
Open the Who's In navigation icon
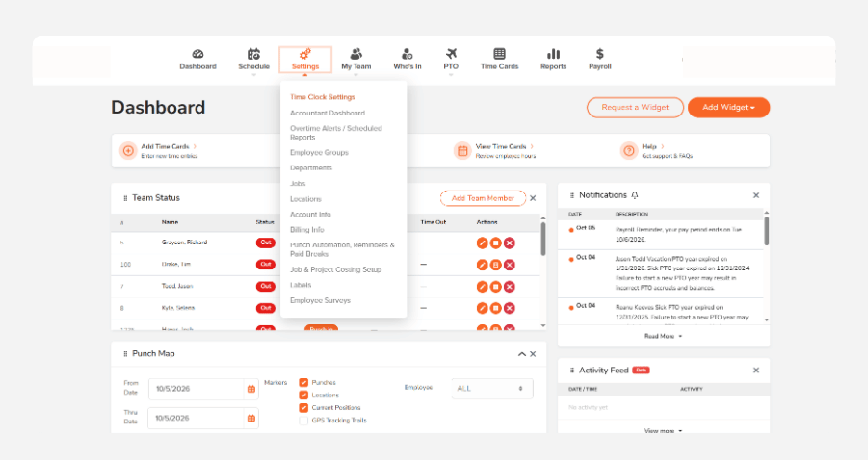[408, 54]
